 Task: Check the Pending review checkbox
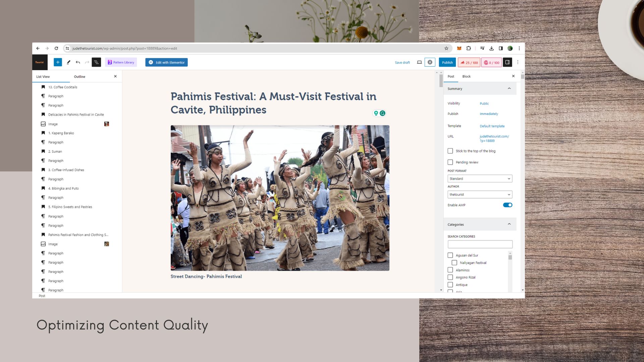pos(450,162)
